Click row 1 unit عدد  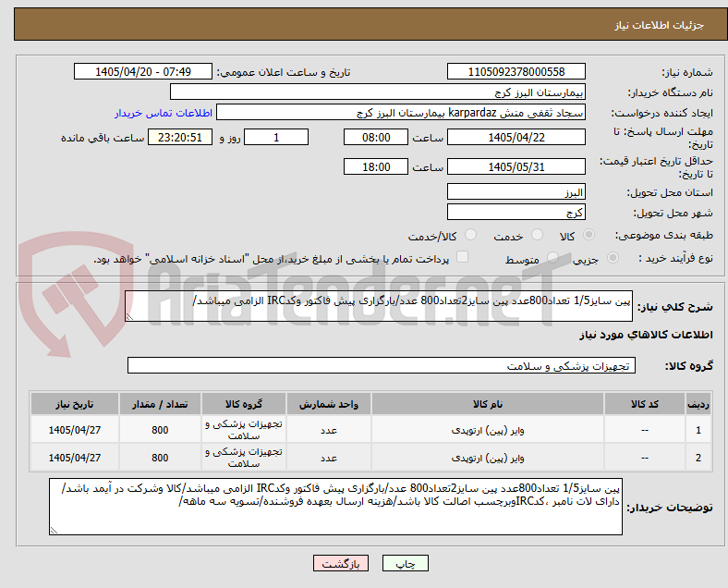(329, 430)
